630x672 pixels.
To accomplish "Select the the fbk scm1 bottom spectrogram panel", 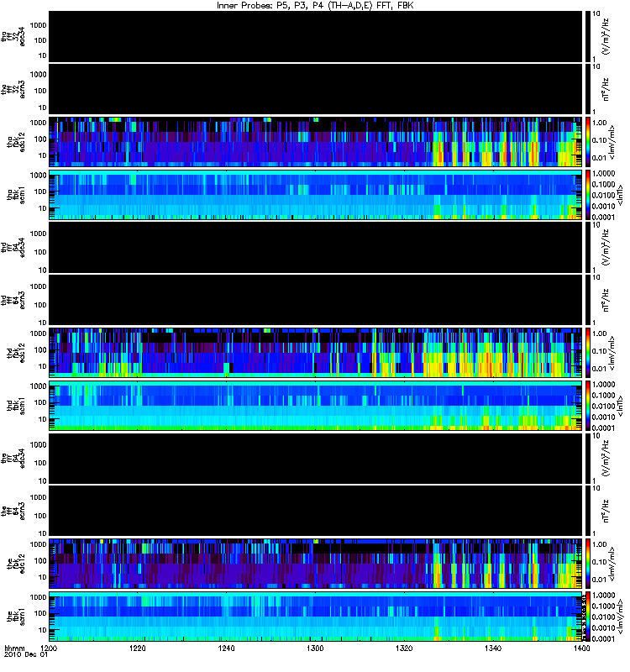I will point(316,617).
